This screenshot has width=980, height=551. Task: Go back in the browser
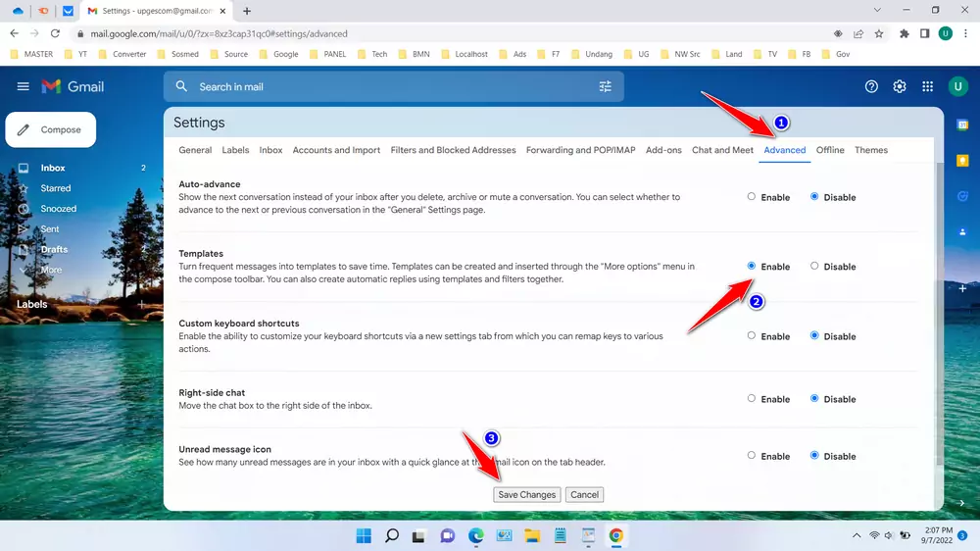[x=15, y=33]
